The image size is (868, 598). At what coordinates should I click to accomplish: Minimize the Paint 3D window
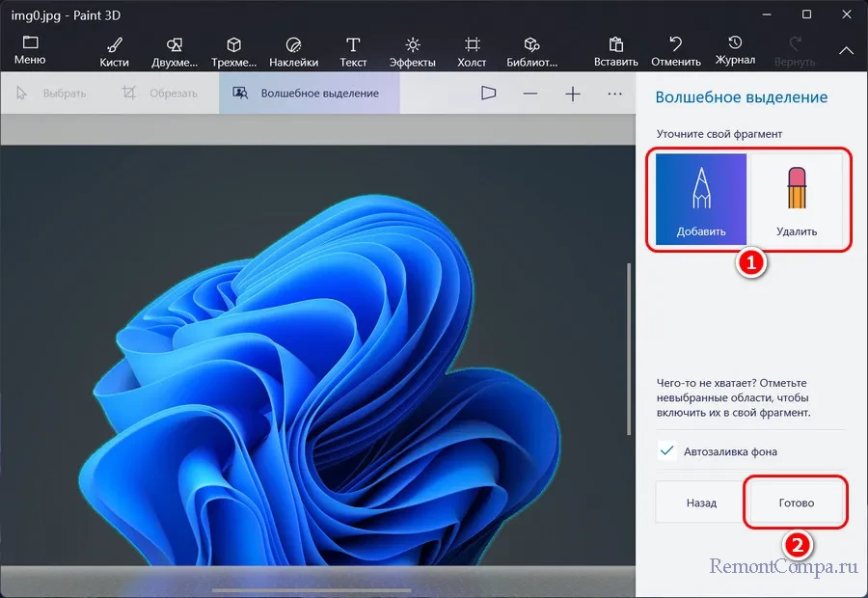pyautogui.click(x=767, y=15)
